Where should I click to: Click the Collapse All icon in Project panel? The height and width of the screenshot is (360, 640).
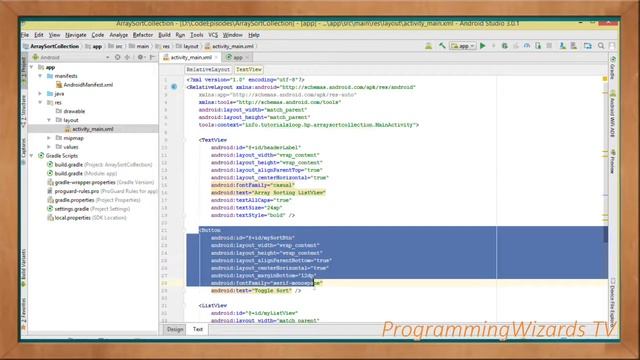pyautogui.click(x=127, y=57)
